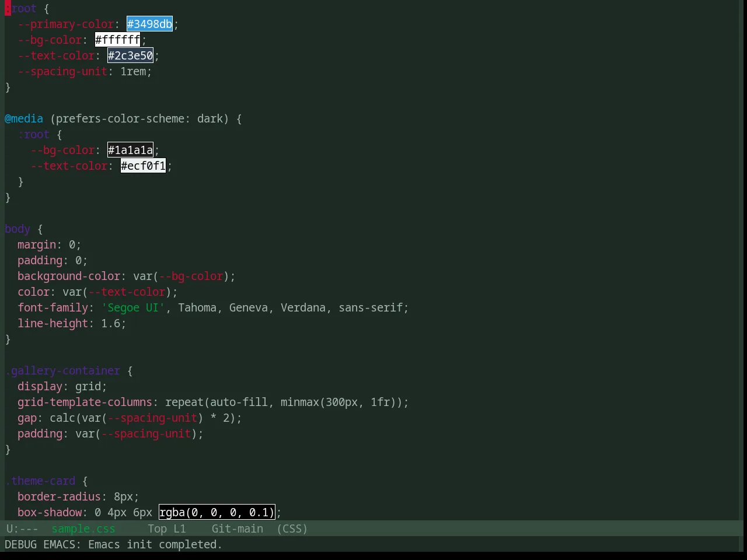Click --bg-color inside the media query

[x=62, y=150]
